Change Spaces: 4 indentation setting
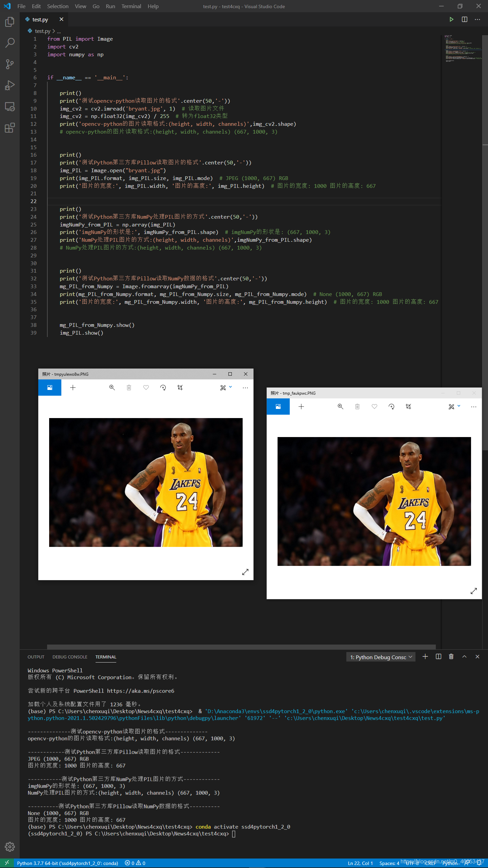488x868 pixels. coord(389,863)
